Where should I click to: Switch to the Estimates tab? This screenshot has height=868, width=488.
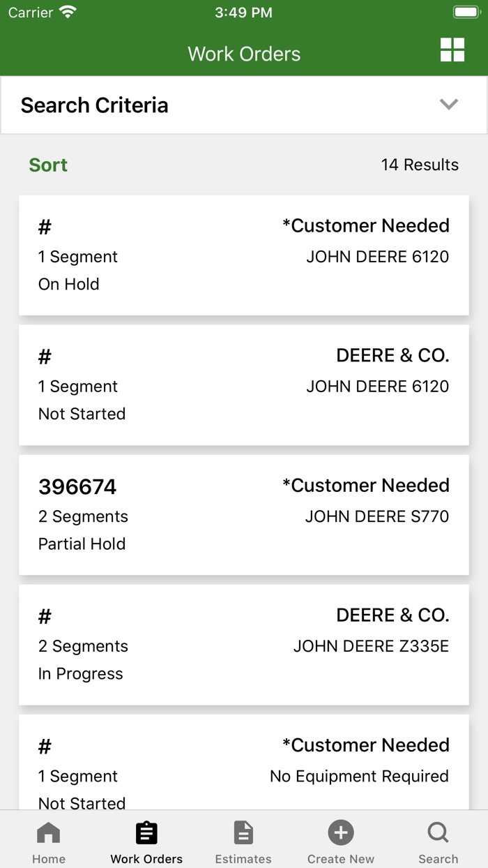click(x=243, y=839)
